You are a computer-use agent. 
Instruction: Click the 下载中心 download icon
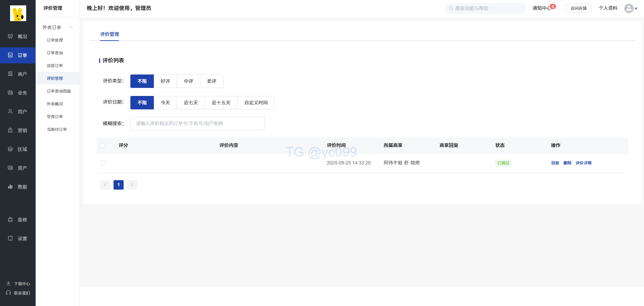8,284
